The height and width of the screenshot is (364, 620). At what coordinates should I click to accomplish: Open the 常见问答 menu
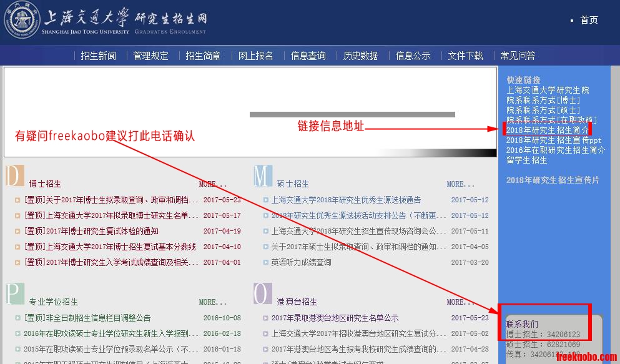[x=518, y=56]
